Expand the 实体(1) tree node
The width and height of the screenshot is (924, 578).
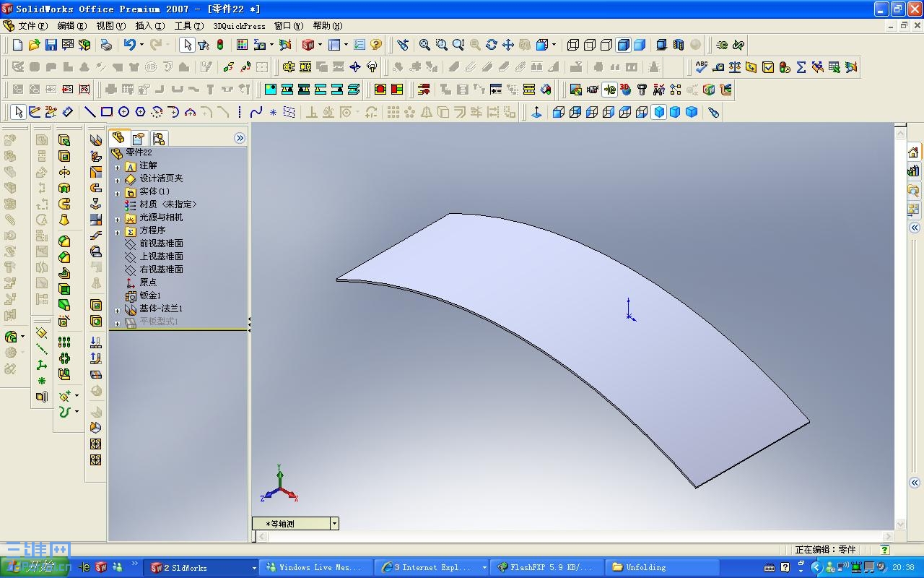(x=118, y=193)
